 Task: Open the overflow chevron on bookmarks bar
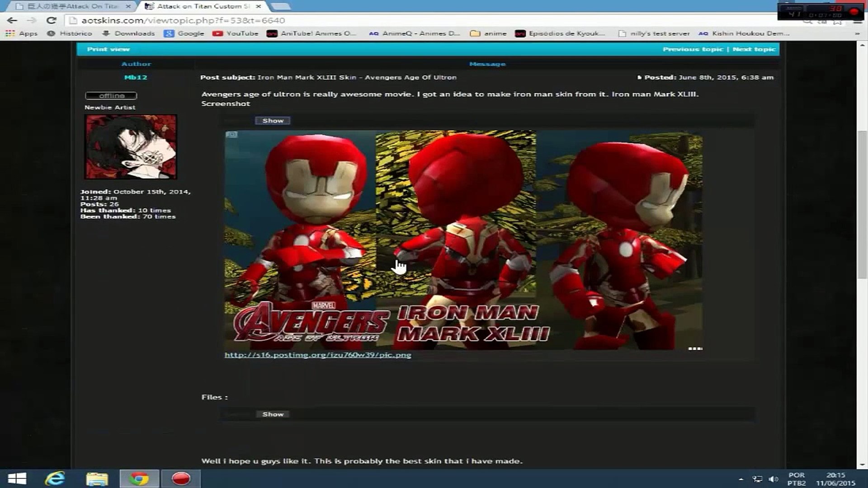pyautogui.click(x=856, y=33)
